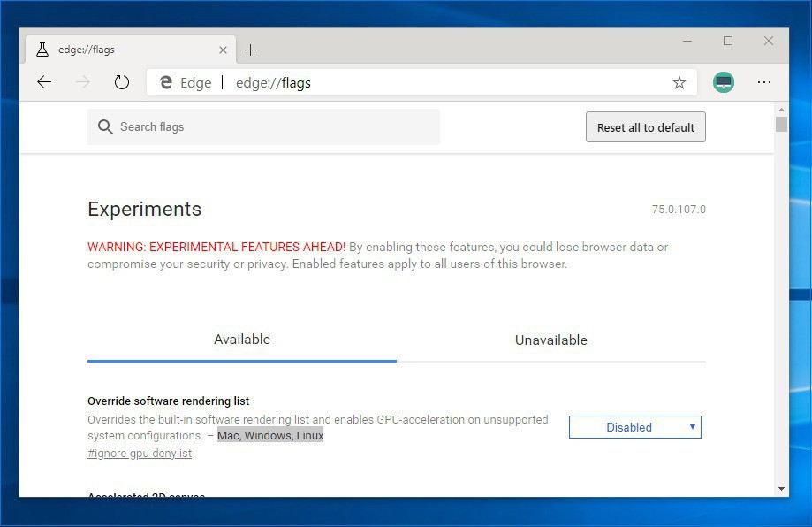Select the edge://flags browser tab
Image resolution: width=812 pixels, height=527 pixels.
tap(131, 50)
